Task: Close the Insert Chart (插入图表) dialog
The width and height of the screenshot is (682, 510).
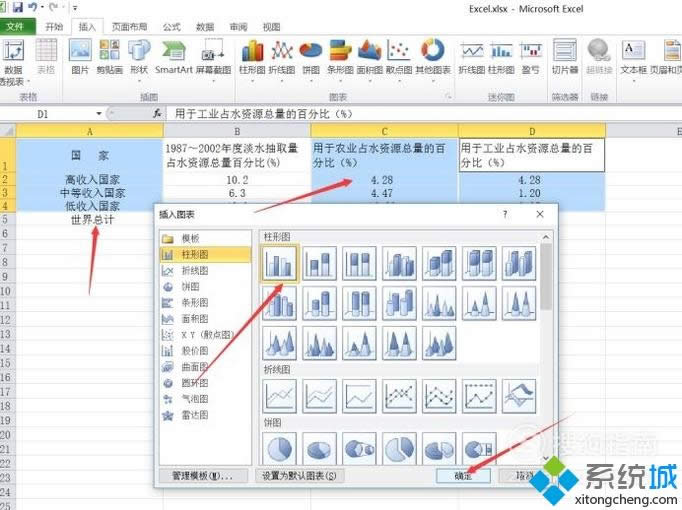Action: 540,214
